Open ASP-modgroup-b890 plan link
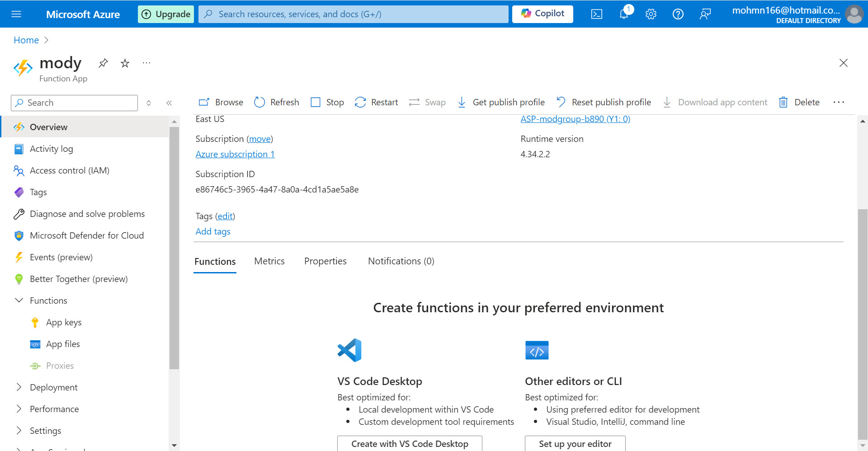The height and width of the screenshot is (451, 868). (575, 119)
